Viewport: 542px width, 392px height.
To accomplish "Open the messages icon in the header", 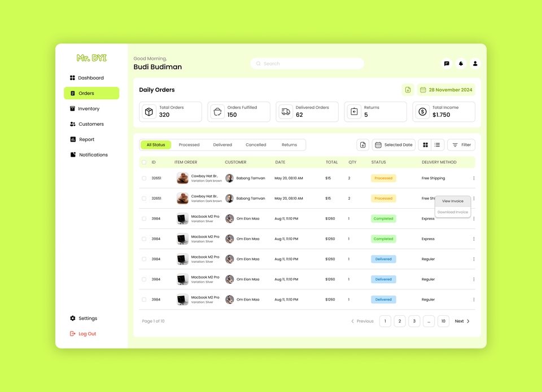I will [x=447, y=63].
